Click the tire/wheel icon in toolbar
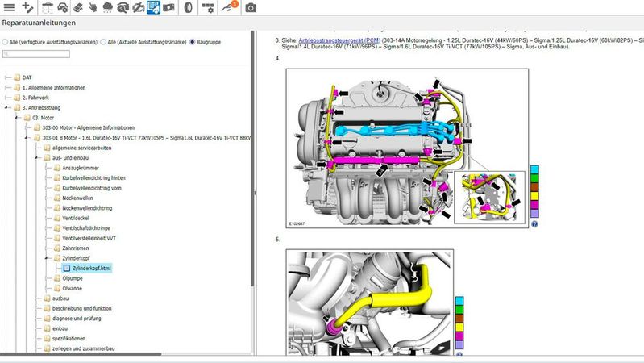The height and width of the screenshot is (363, 644). (x=187, y=7)
